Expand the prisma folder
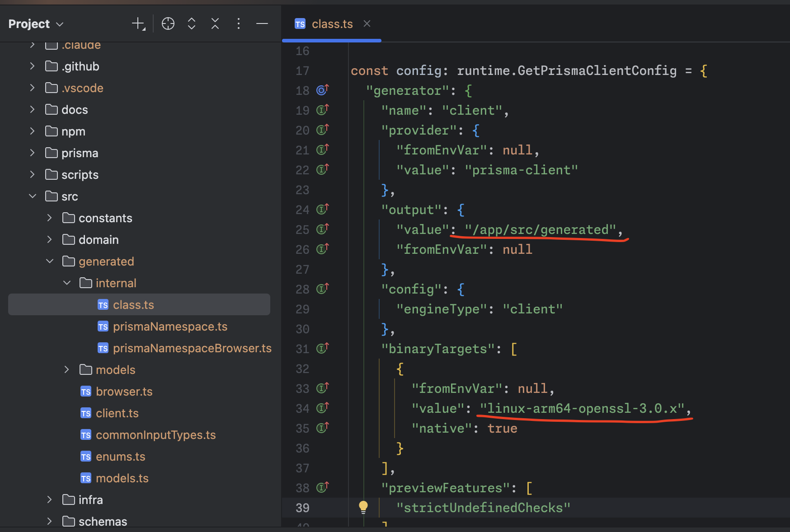The height and width of the screenshot is (532, 790). [x=33, y=153]
